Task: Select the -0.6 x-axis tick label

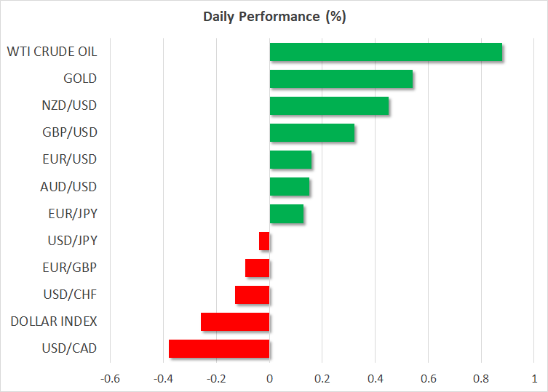Action: pos(110,379)
